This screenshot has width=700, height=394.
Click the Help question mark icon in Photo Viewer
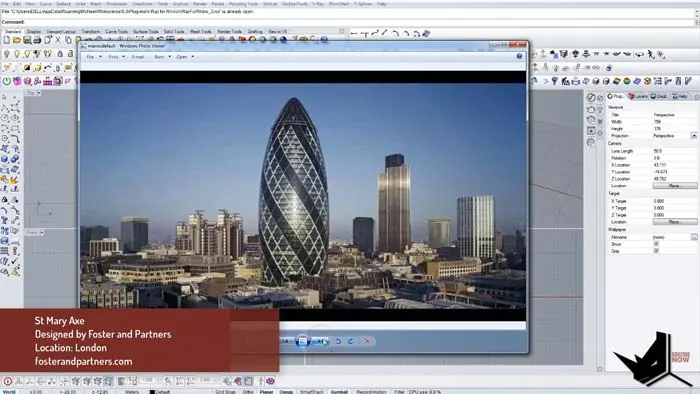tap(519, 56)
